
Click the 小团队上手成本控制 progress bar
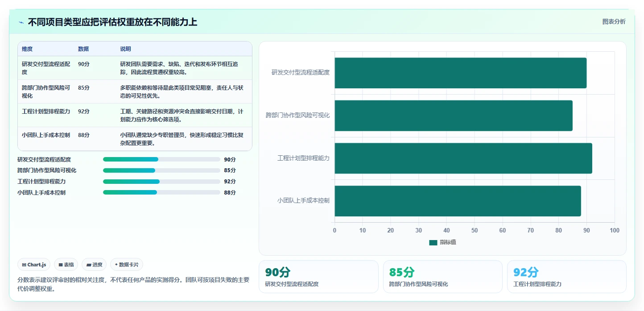tap(161, 192)
